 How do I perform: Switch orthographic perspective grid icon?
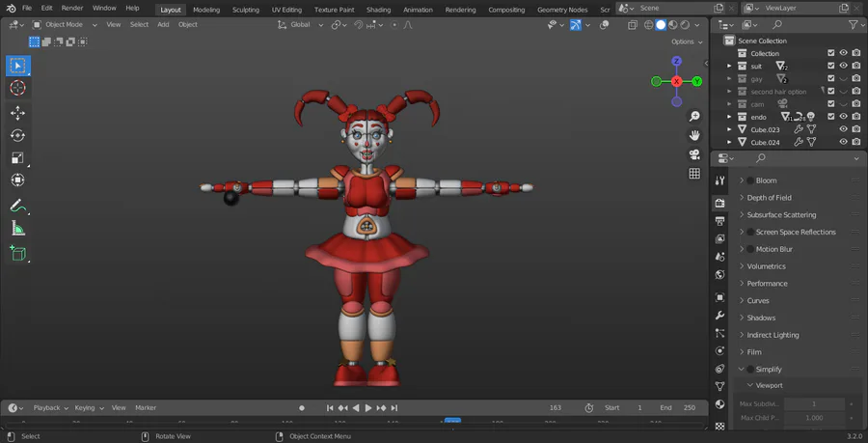pos(694,174)
